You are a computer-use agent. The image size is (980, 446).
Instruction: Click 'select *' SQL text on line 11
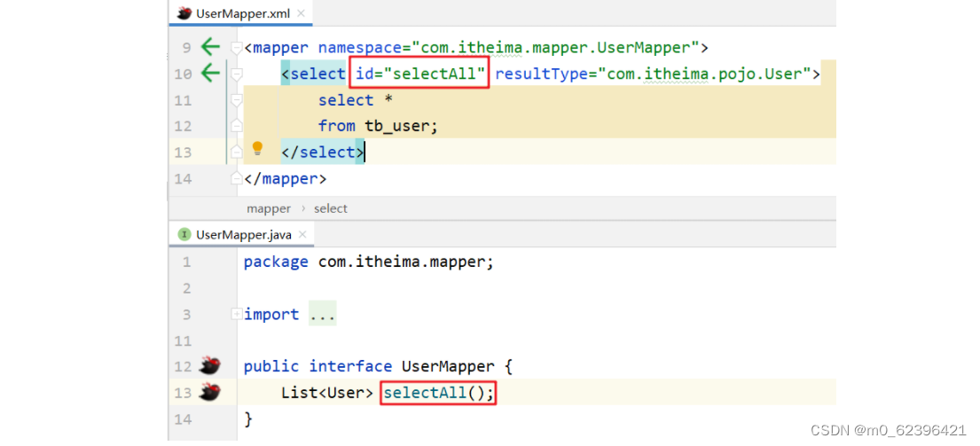coord(355,100)
